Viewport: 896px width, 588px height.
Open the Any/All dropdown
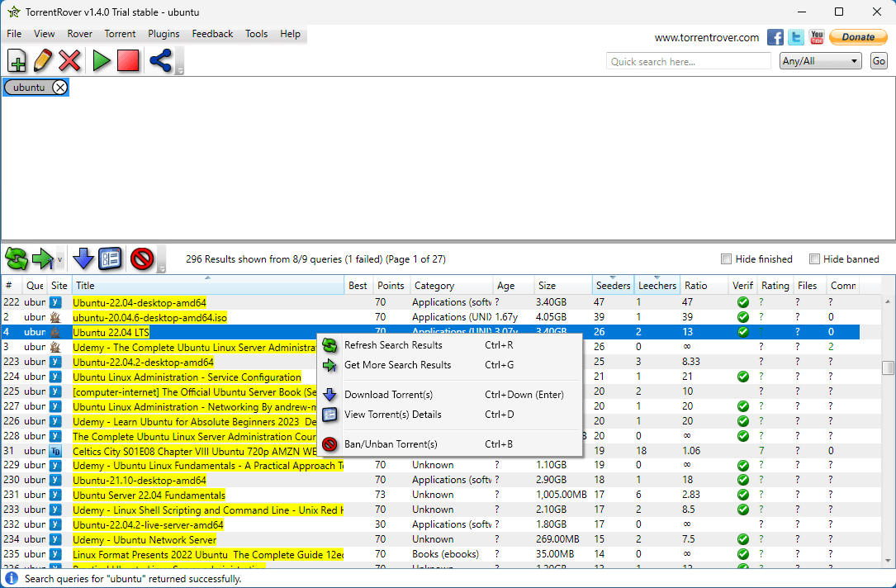(820, 61)
